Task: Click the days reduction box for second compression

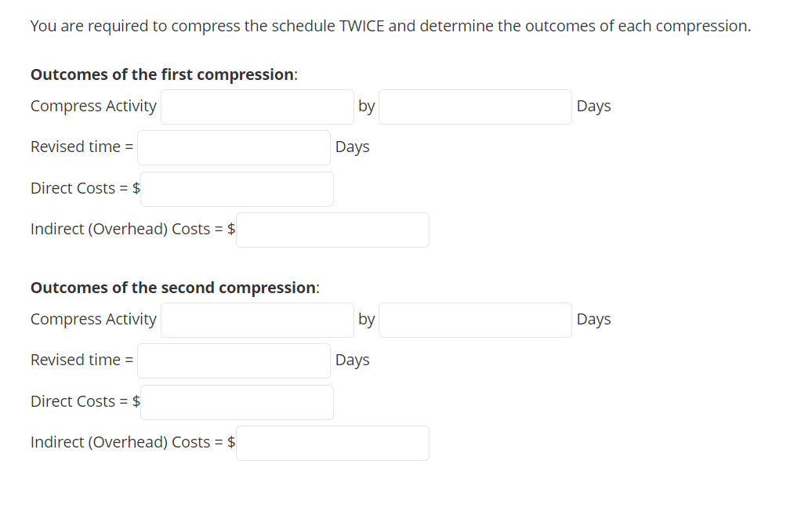Action: pos(474,320)
